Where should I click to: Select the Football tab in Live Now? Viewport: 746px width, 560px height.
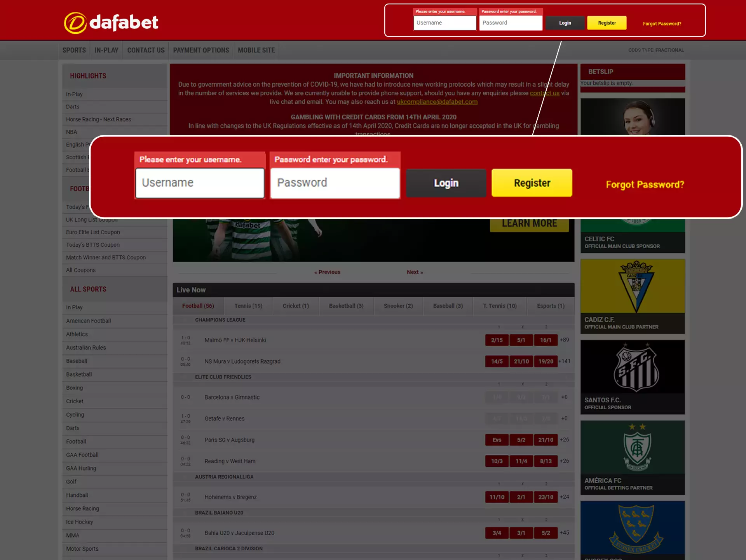(197, 305)
